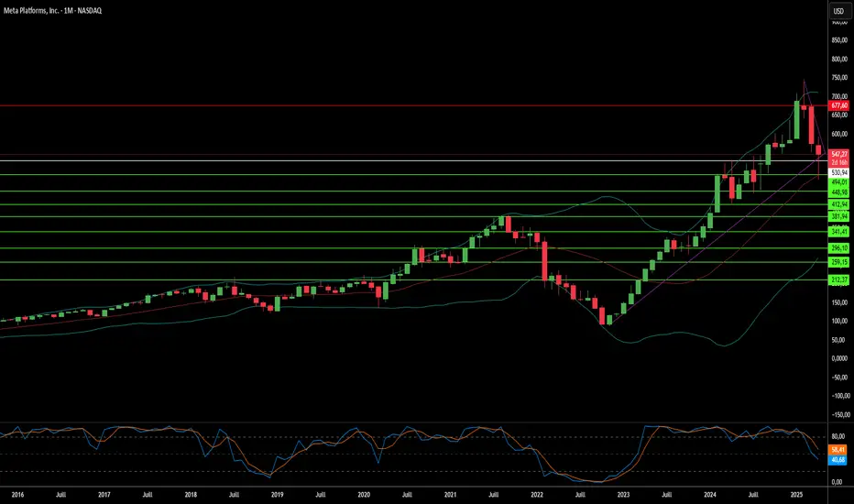Click the 150,00 price axis value
Image resolution: width=854 pixels, height=504 pixels.
(x=839, y=302)
